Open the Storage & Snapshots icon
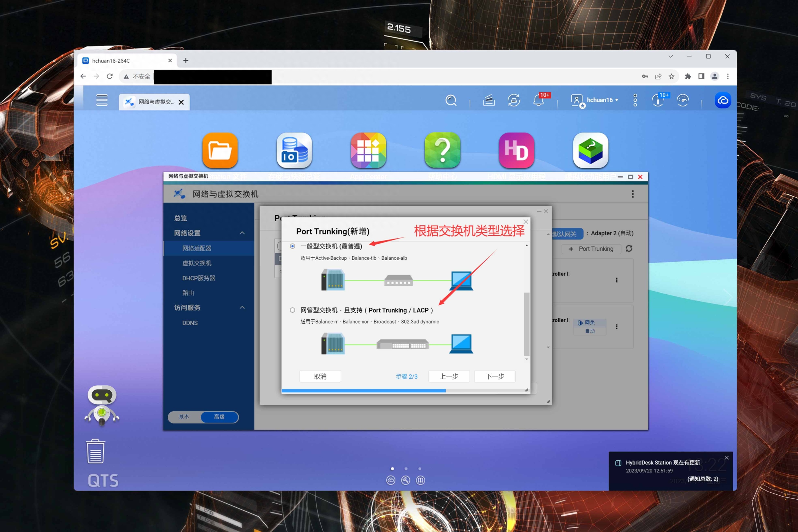 pos(294,150)
